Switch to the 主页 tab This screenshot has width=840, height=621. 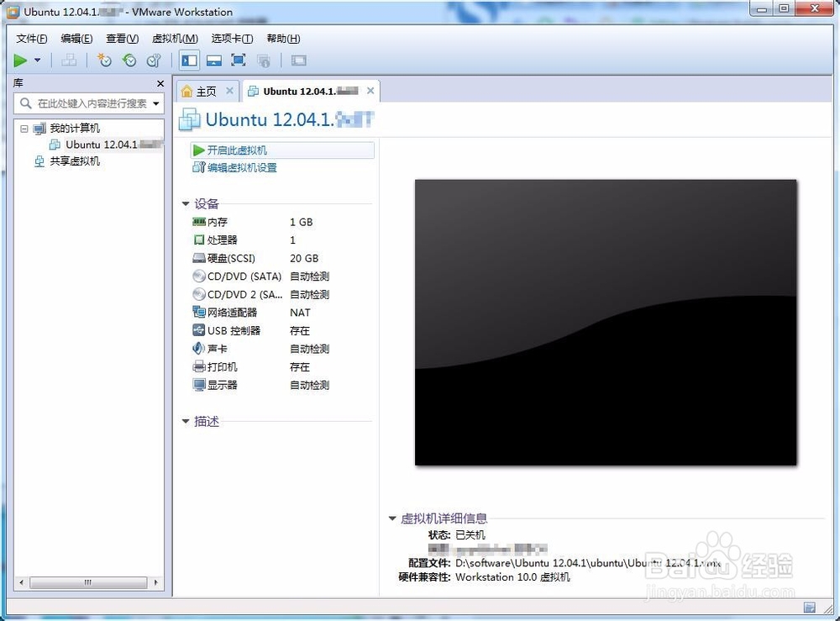coord(207,90)
